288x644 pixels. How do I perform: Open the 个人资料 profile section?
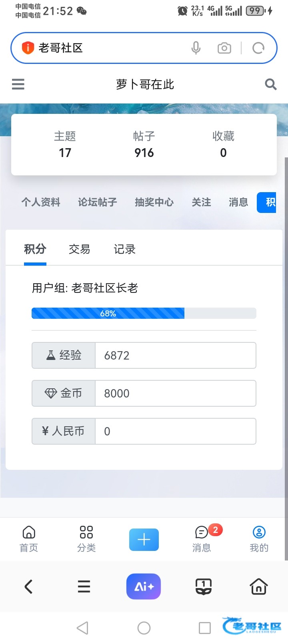pos(41,202)
